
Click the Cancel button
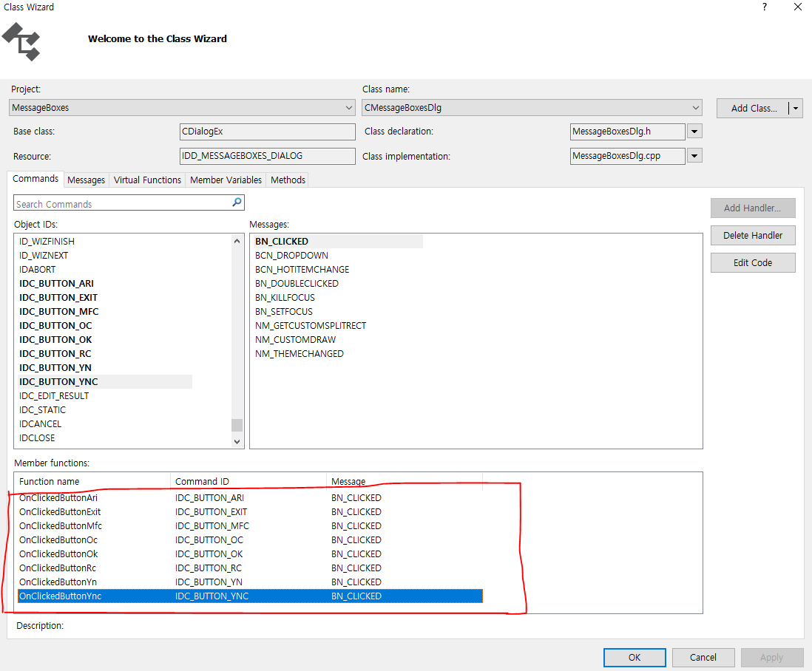point(703,658)
